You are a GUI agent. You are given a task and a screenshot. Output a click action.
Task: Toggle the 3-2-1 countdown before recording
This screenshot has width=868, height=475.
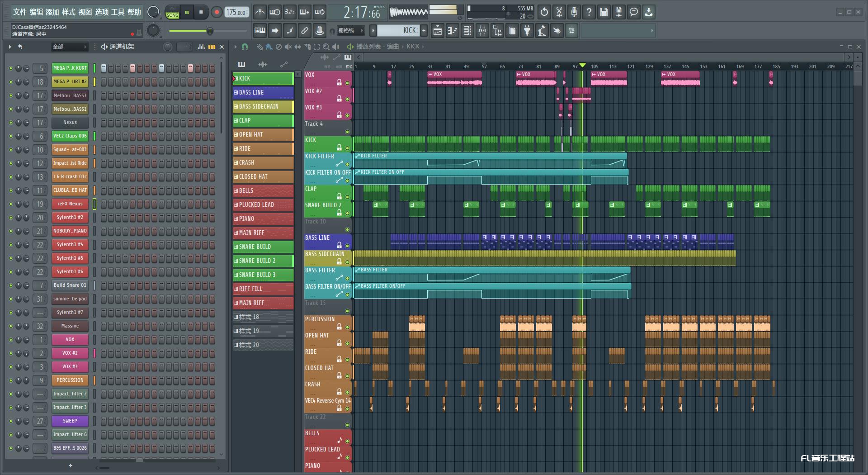point(289,12)
